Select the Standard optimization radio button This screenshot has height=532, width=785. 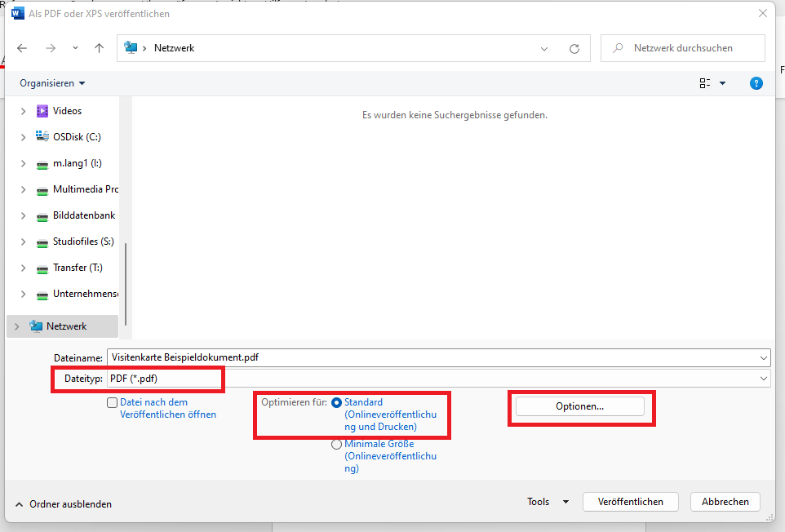pyautogui.click(x=337, y=402)
